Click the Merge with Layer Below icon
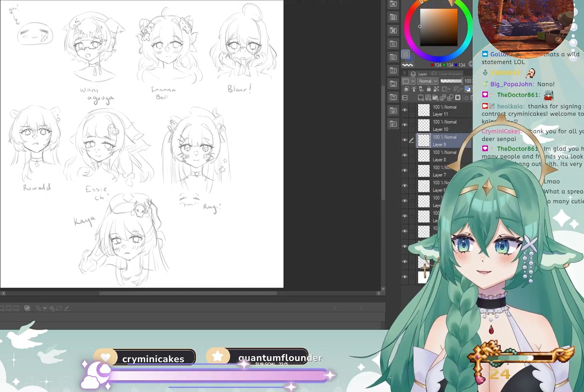This screenshot has width=584, height=392. [x=450, y=98]
